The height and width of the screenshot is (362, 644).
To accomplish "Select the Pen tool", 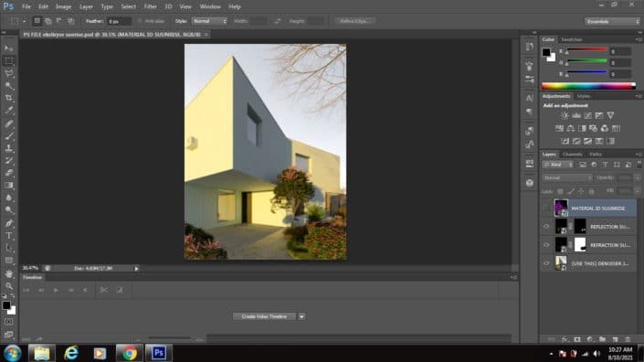I will tap(8, 223).
